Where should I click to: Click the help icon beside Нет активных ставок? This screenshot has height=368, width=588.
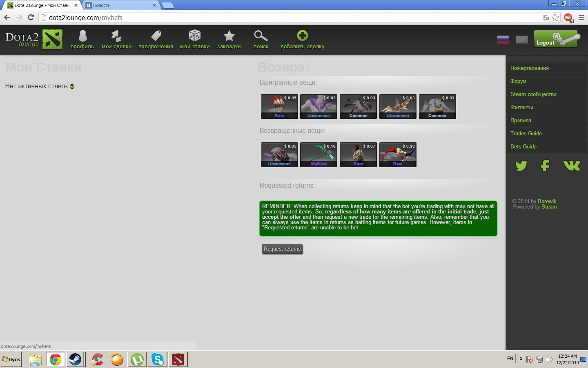[x=72, y=86]
